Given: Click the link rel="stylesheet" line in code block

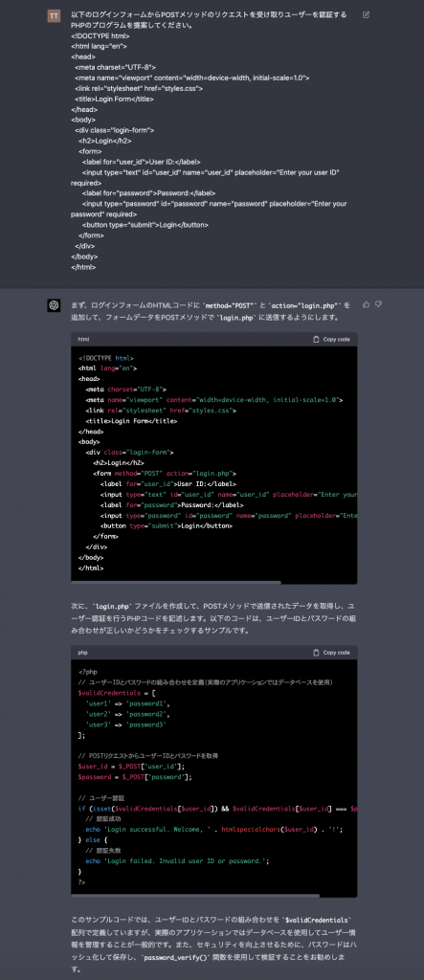Looking at the screenshot, I should pyautogui.click(x=161, y=410).
